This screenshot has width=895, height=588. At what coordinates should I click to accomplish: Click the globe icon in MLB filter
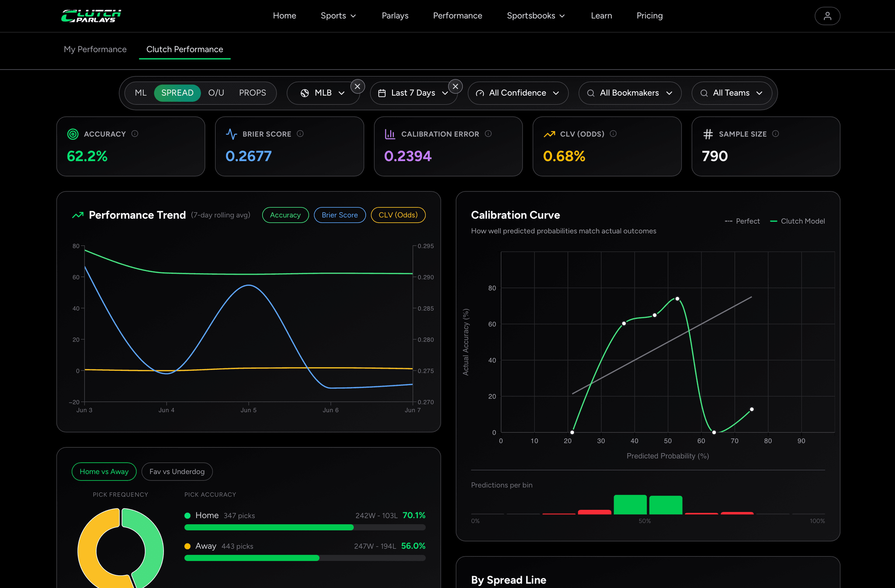pyautogui.click(x=305, y=93)
